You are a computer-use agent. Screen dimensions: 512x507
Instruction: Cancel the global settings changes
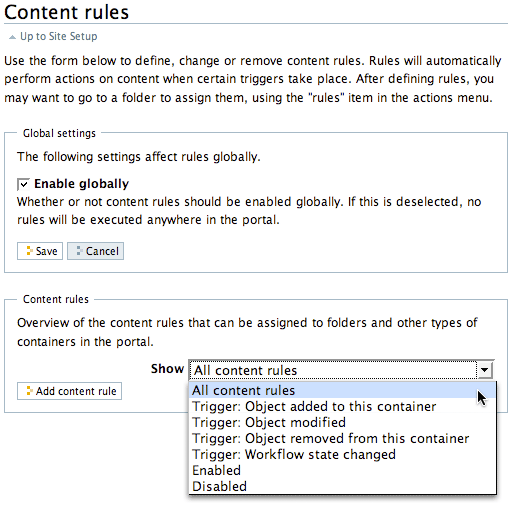(x=95, y=251)
